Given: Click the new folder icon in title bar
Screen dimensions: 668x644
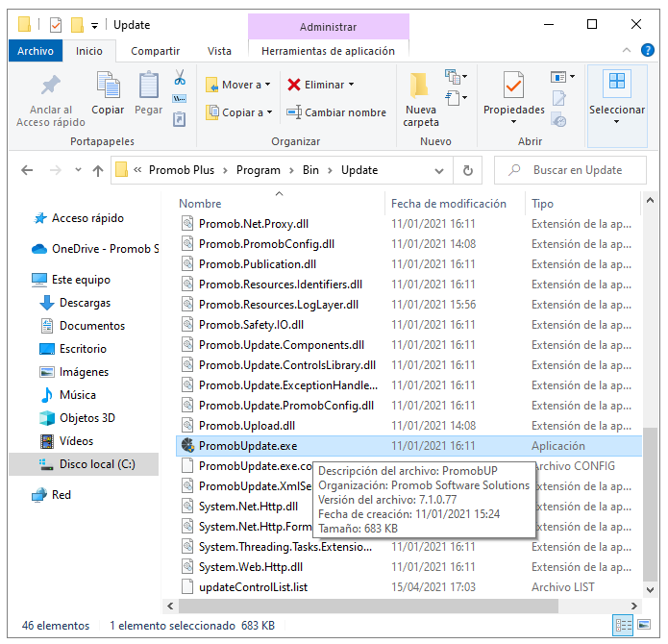Looking at the screenshot, I should coord(77,25).
